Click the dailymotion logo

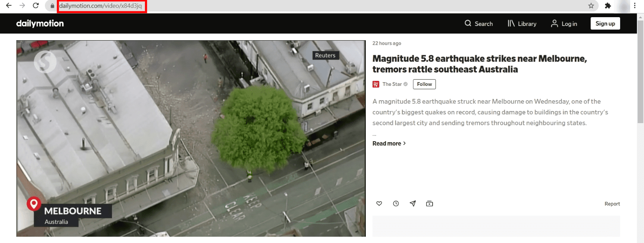pos(40,23)
